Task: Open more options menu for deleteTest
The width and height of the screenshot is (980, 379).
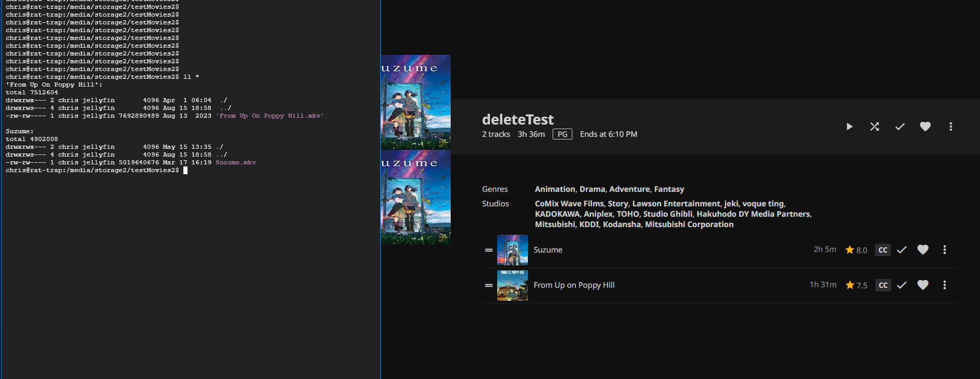Action: click(950, 127)
